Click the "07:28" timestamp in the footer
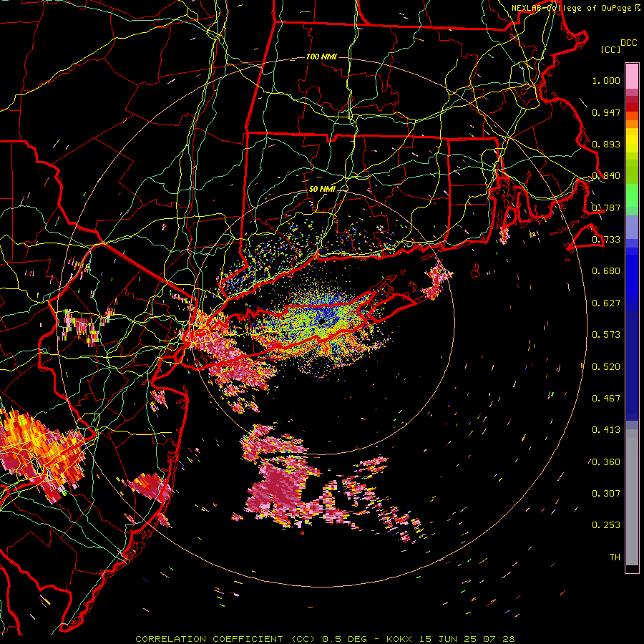This screenshot has height=644, width=644. click(x=499, y=639)
